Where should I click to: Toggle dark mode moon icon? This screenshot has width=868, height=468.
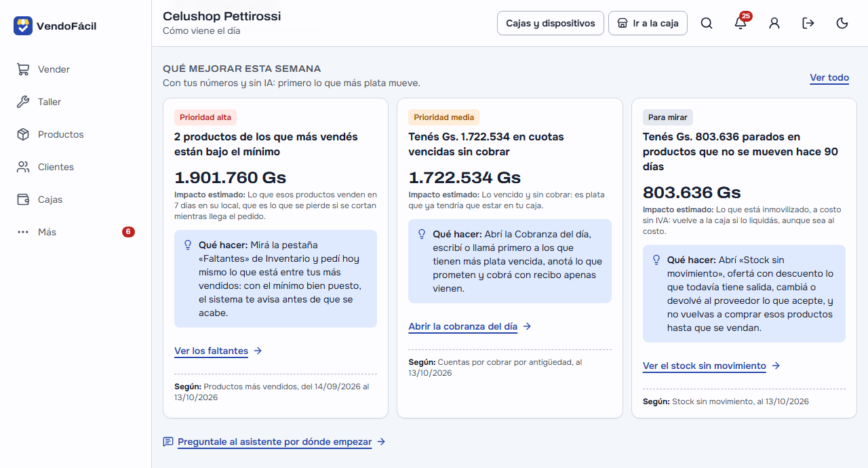pyautogui.click(x=842, y=23)
